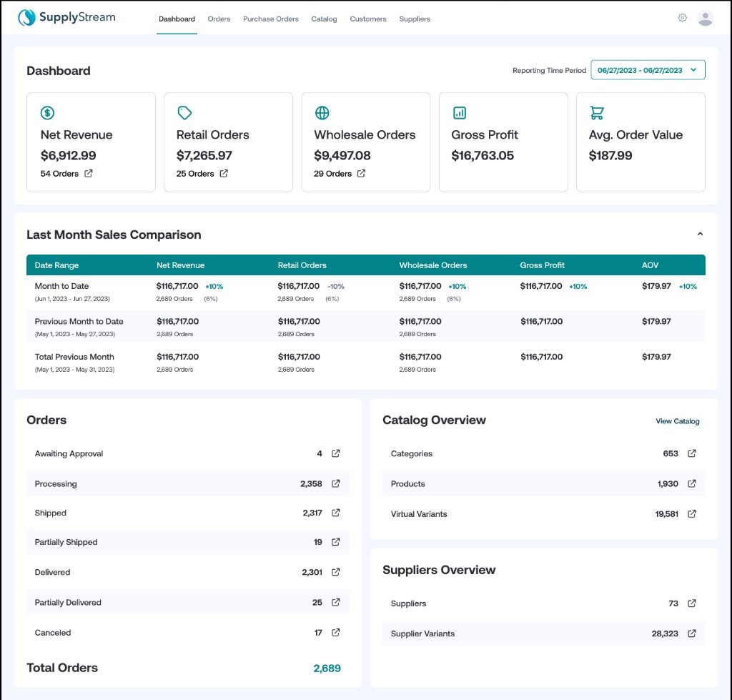
Task: Click the Retail Orders column header
Action: pos(302,265)
